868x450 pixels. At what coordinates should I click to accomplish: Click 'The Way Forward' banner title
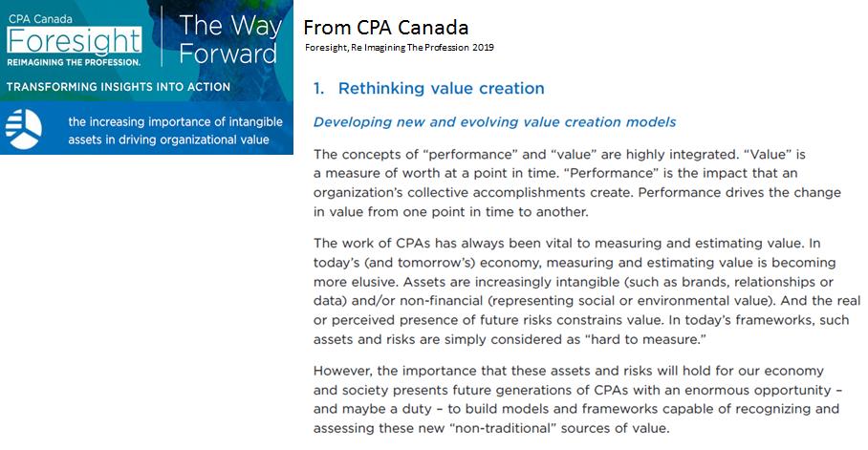click(228, 39)
